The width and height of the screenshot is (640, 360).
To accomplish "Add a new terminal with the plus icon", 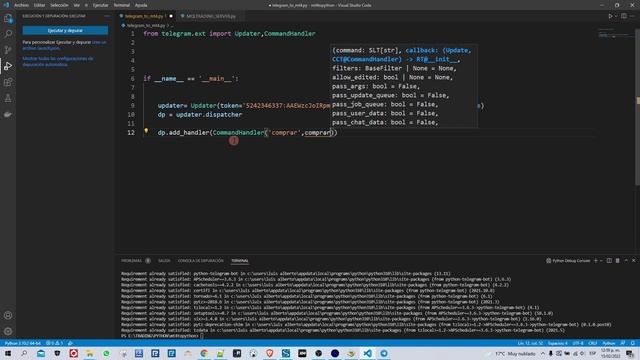I will click(596, 260).
